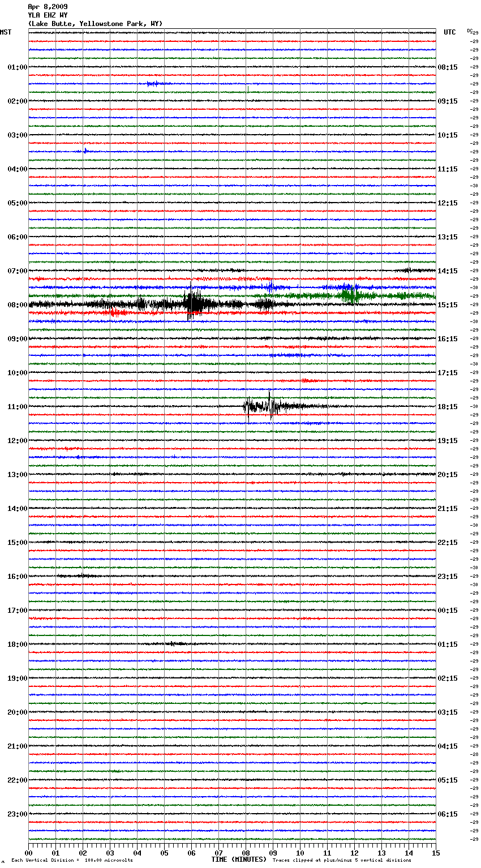Pick the '20:15' UTC time label
The height and width of the screenshot is (868, 481).
[x=448, y=475]
